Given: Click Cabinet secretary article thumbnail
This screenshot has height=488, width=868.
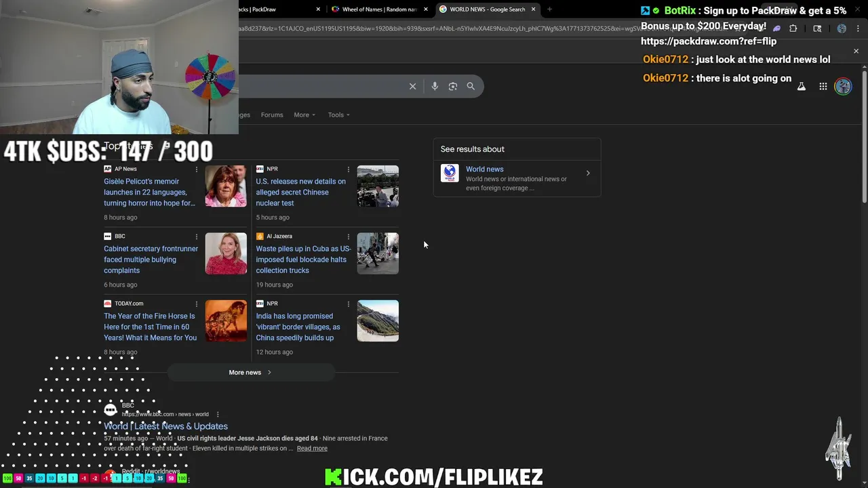Looking at the screenshot, I should click(226, 253).
